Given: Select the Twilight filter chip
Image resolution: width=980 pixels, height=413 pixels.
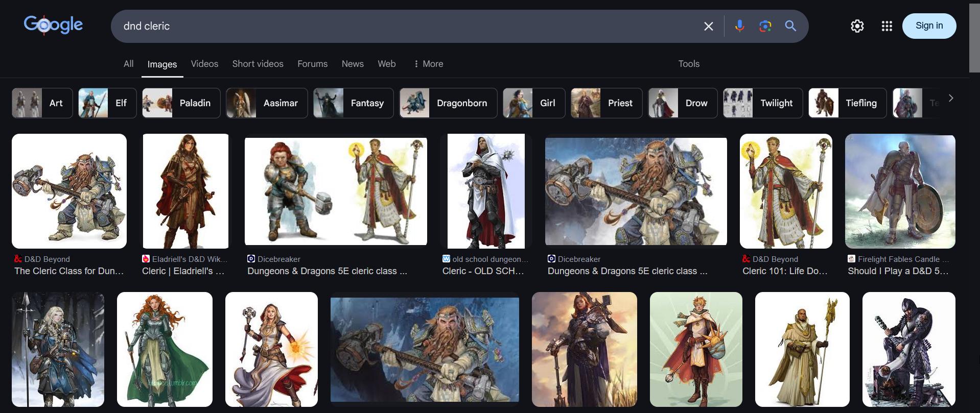Looking at the screenshot, I should click(762, 103).
